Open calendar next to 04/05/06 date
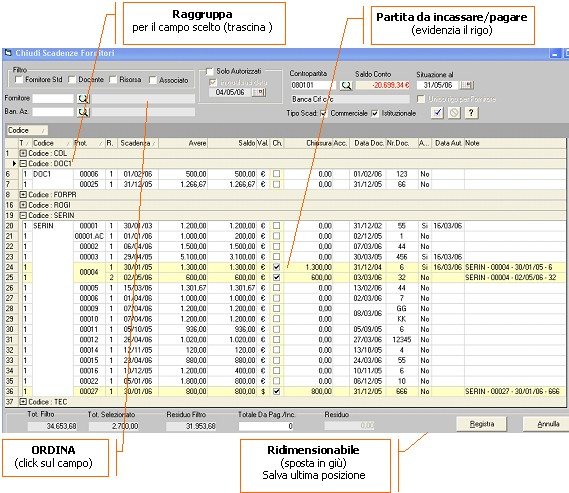Viewport: 569px width, 493px height. (259, 92)
